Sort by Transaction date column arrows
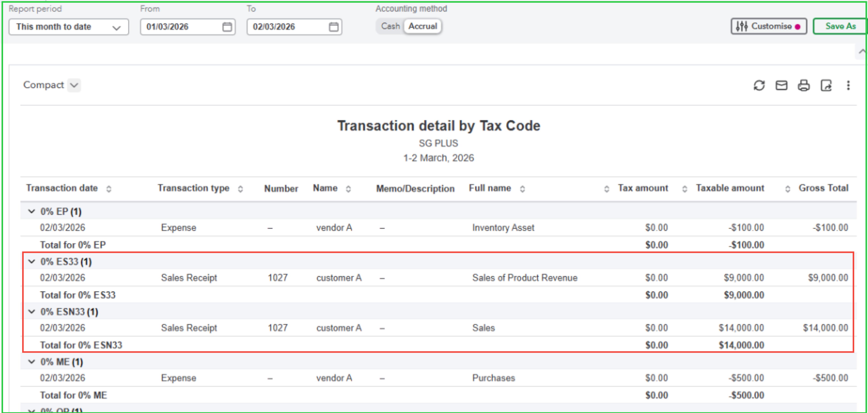868x413 pixels. (108, 189)
